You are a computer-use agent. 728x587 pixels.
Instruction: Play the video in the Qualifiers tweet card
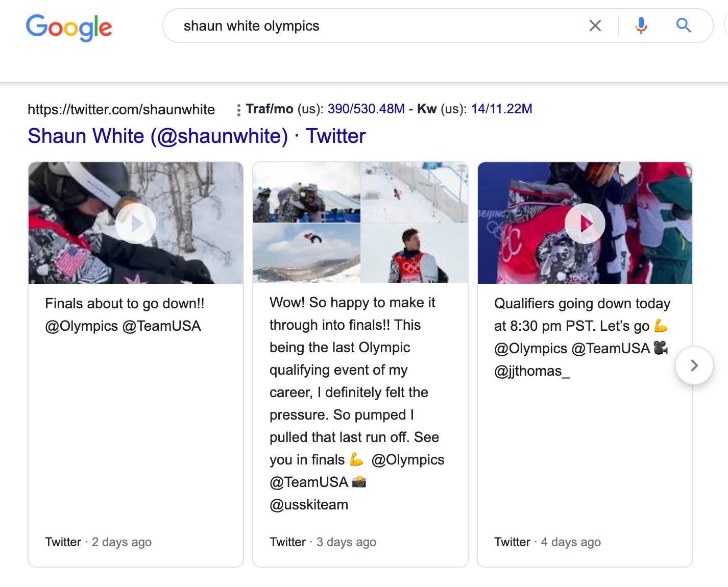point(585,223)
